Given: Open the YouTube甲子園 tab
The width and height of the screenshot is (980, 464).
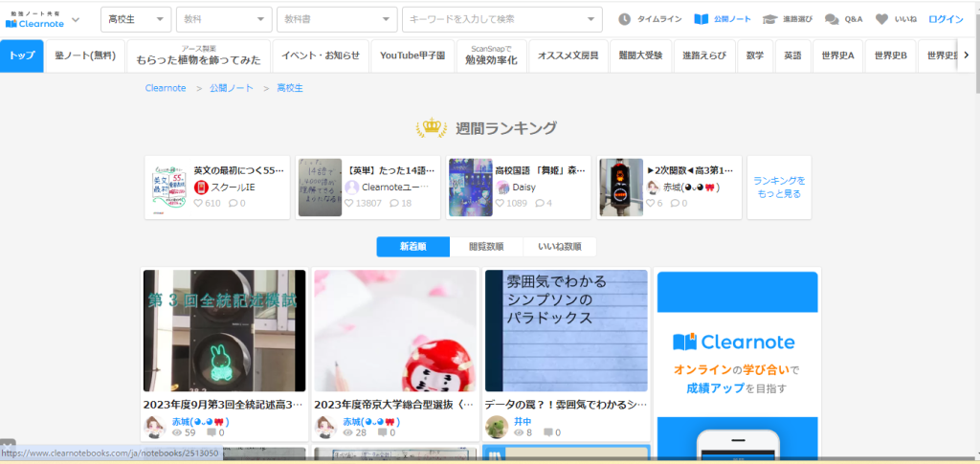Looking at the screenshot, I should coord(412,56).
